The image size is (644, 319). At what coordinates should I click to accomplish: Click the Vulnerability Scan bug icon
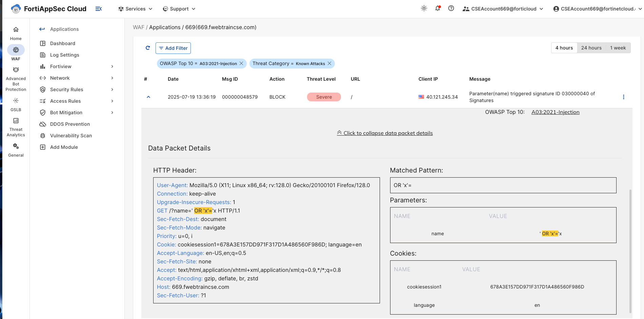43,136
